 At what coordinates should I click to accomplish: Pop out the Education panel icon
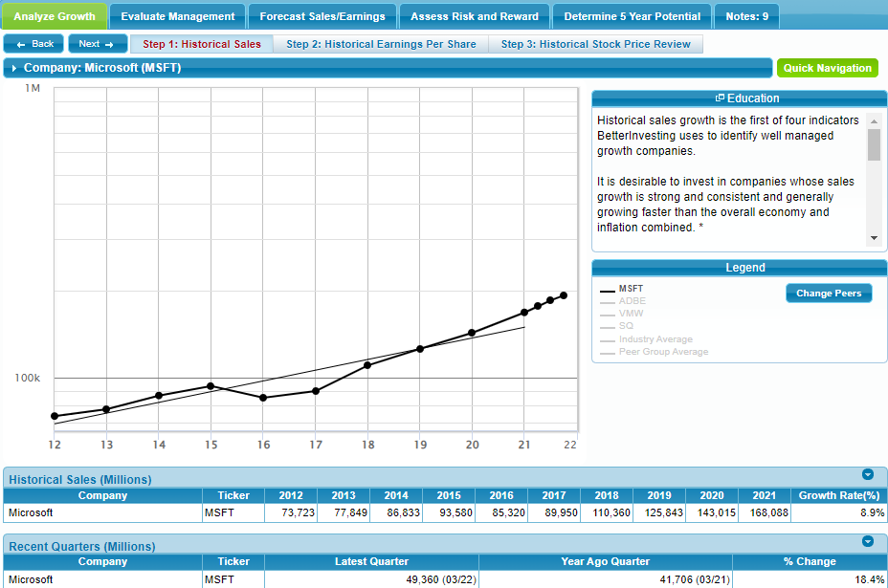(720, 98)
